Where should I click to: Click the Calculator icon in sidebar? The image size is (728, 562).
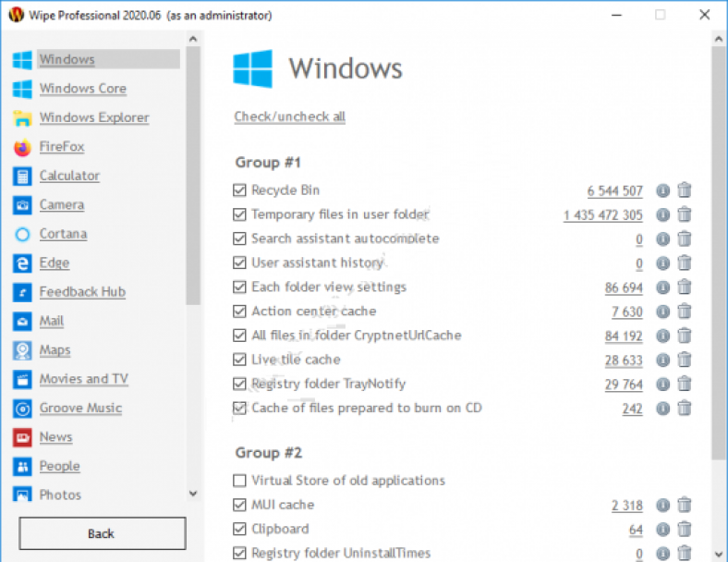click(x=22, y=176)
